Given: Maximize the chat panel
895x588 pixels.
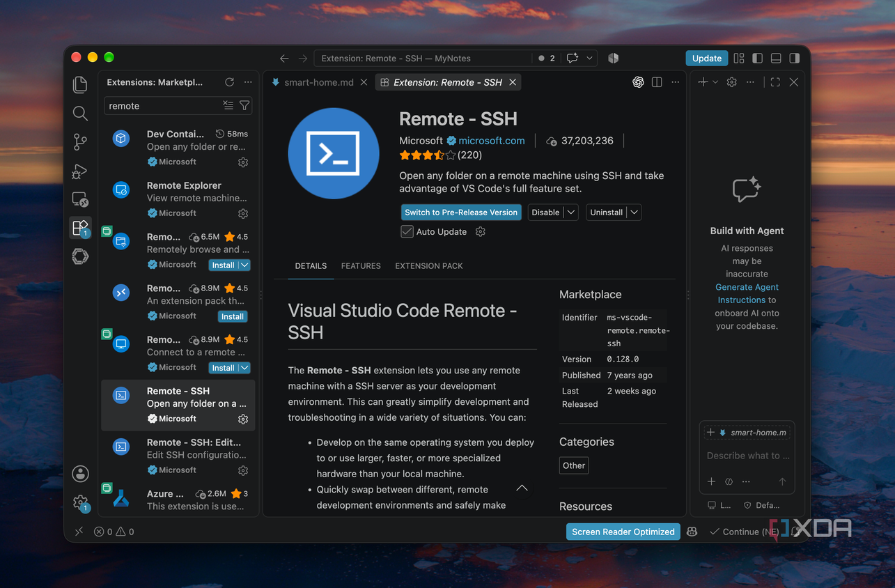Looking at the screenshot, I should click(x=775, y=82).
